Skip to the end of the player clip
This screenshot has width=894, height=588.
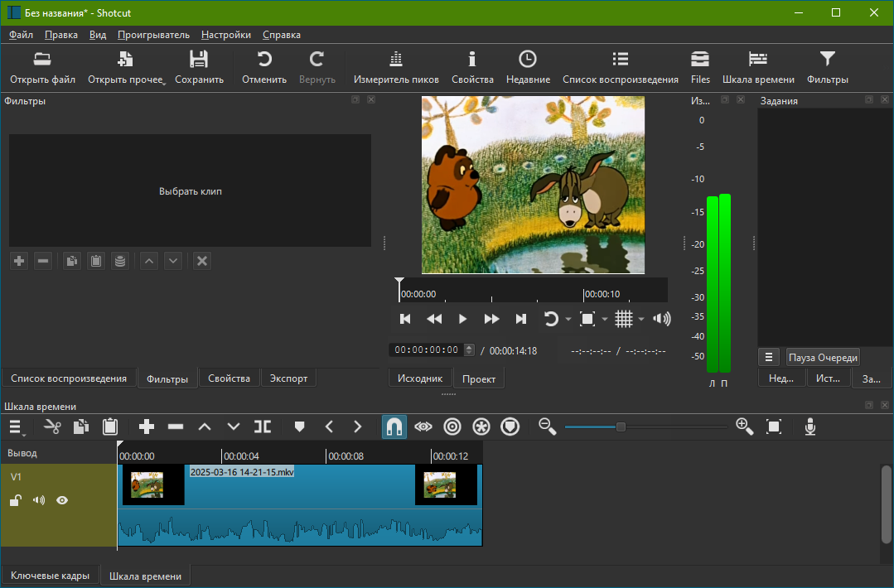[520, 319]
